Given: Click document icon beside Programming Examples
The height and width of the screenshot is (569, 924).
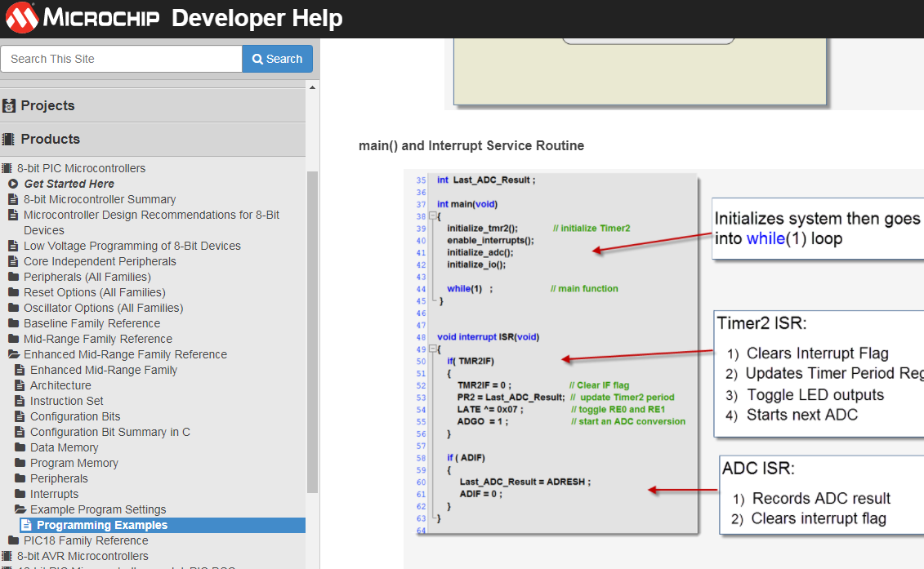Looking at the screenshot, I should click(x=26, y=525).
